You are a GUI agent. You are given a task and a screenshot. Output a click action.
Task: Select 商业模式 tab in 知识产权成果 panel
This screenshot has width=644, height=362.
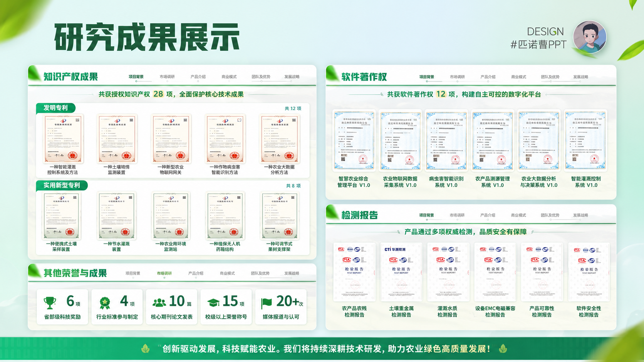pyautogui.click(x=229, y=77)
